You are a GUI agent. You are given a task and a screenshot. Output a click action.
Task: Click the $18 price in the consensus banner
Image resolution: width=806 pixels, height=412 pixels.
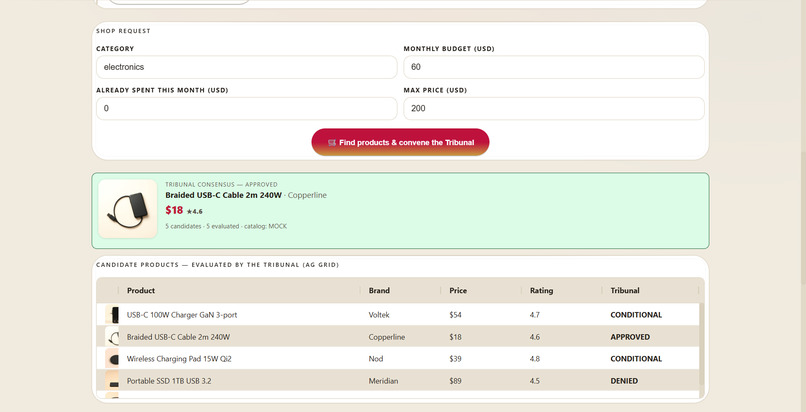point(174,210)
